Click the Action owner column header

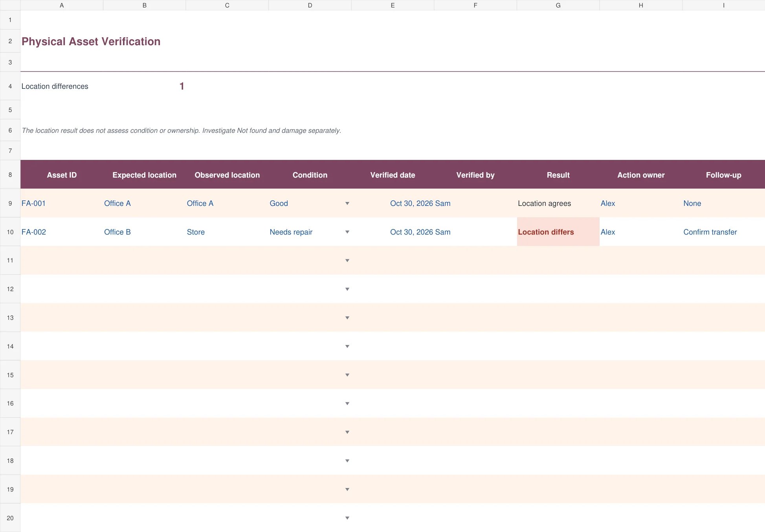tap(641, 175)
